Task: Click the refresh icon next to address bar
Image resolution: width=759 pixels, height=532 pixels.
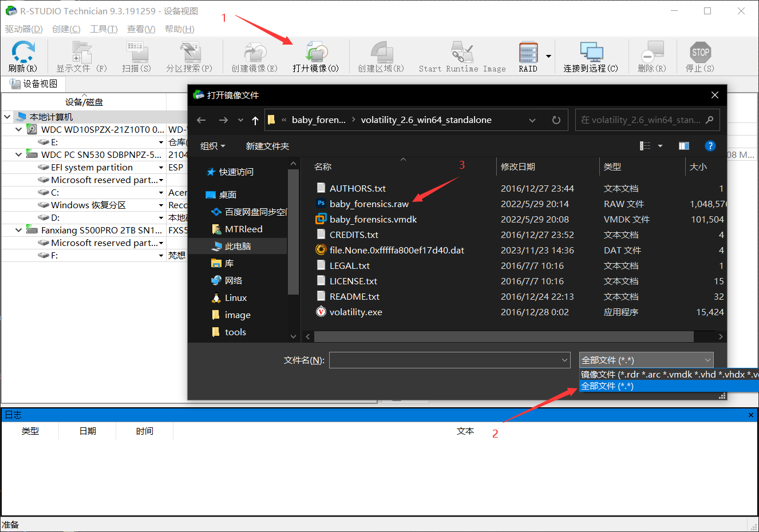Action: point(556,120)
